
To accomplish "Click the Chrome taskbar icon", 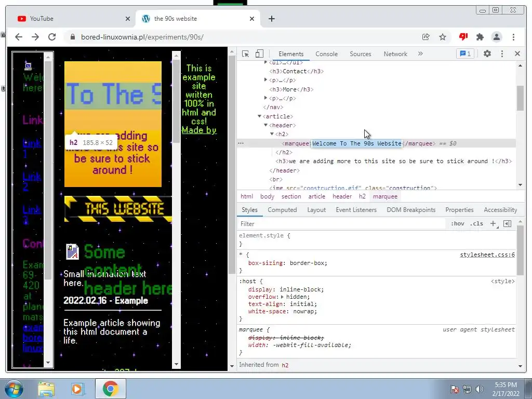I will click(x=110, y=389).
